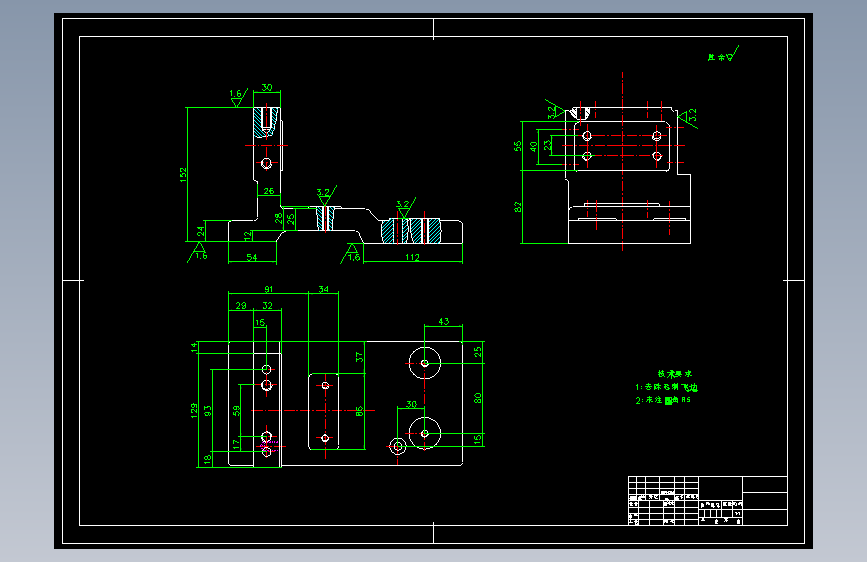
Task: Select the 40 dimension value
Action: [x=534, y=147]
